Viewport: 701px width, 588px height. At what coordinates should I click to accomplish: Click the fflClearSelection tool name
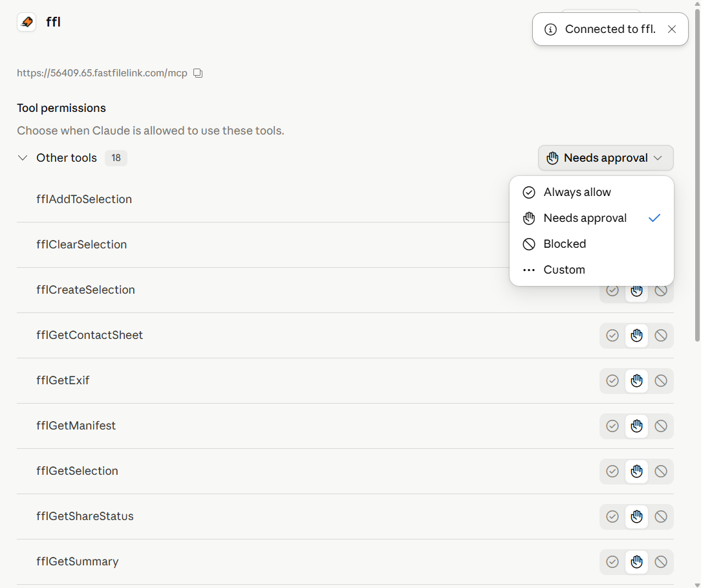point(81,245)
